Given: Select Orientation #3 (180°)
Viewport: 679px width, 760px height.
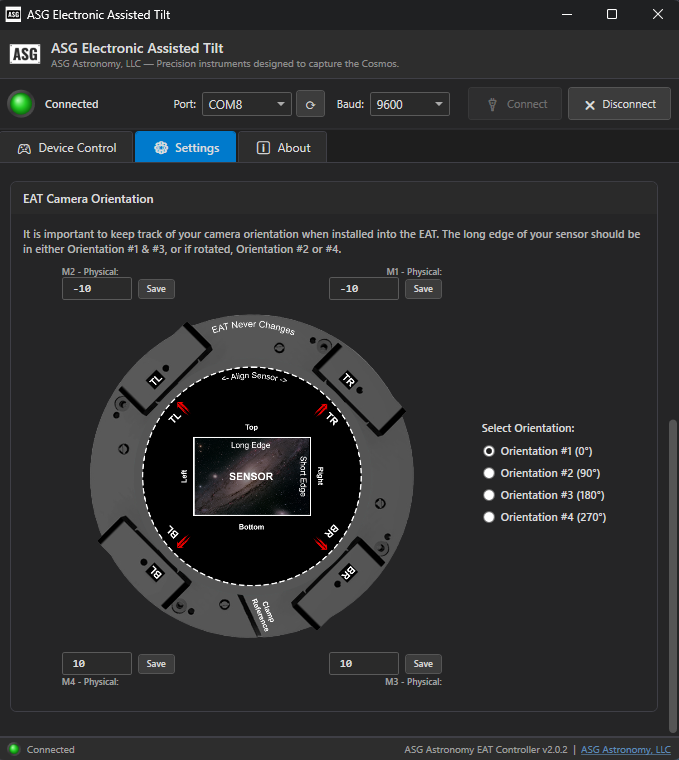Looking at the screenshot, I should coord(489,495).
